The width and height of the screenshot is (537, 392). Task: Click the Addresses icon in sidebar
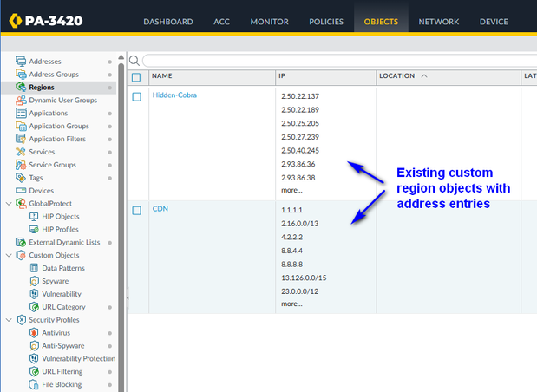point(22,62)
